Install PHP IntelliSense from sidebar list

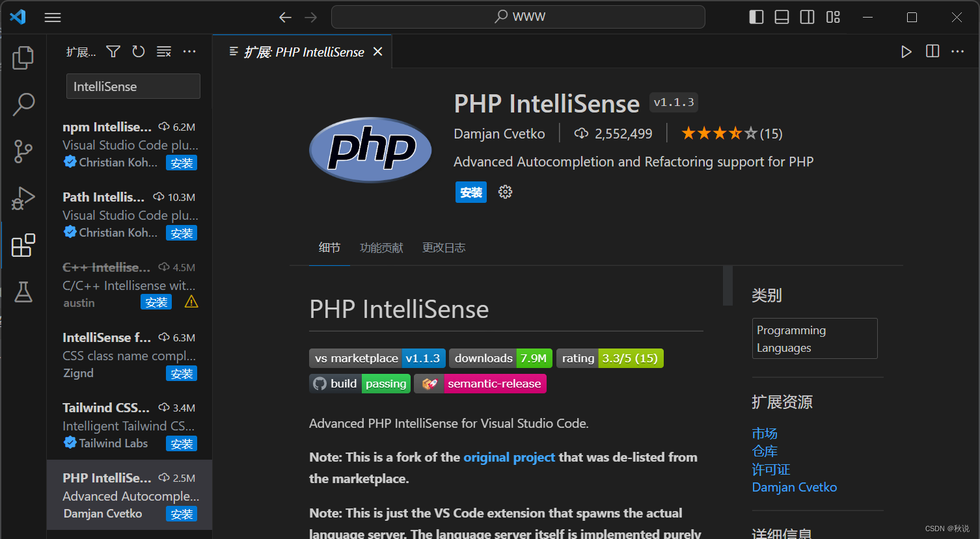point(182,514)
